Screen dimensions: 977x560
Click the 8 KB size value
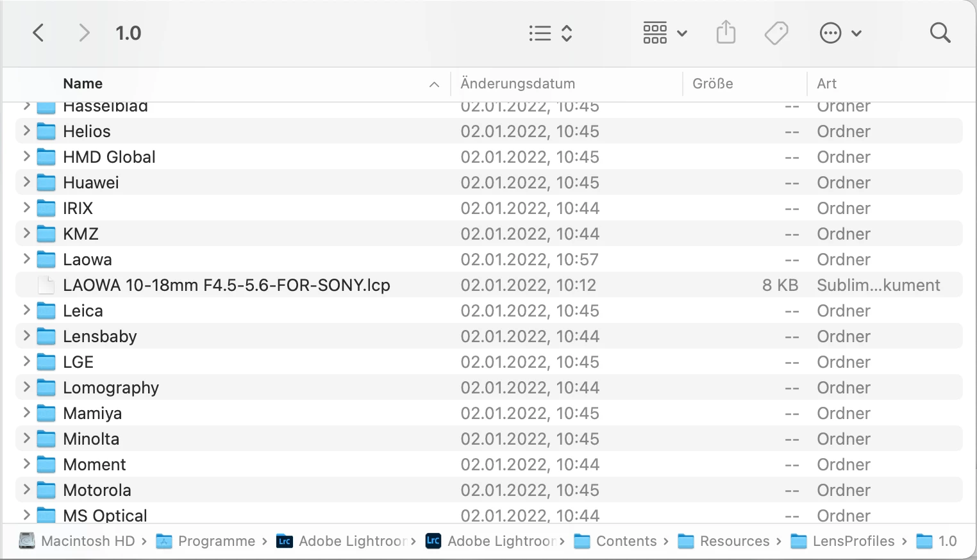pyautogui.click(x=780, y=285)
